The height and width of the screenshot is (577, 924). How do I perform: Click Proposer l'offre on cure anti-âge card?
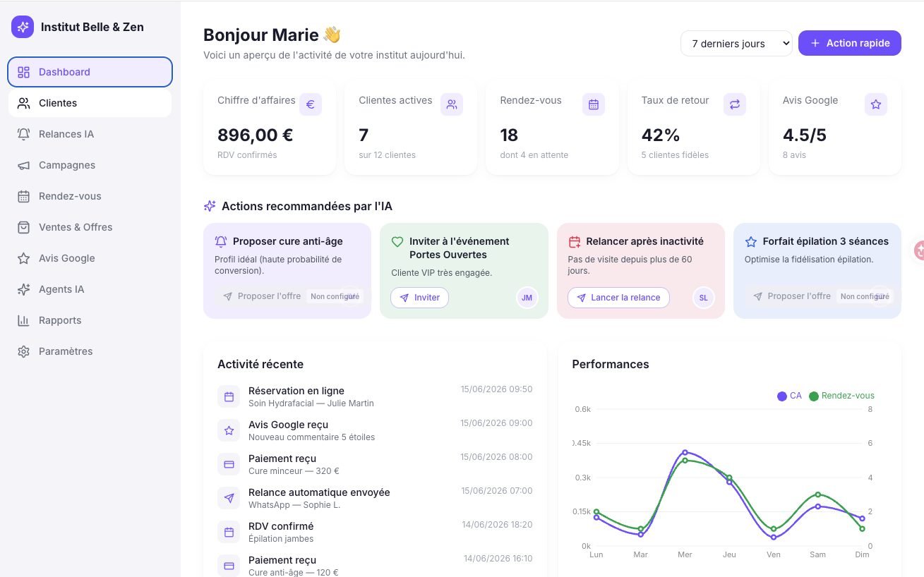point(262,296)
